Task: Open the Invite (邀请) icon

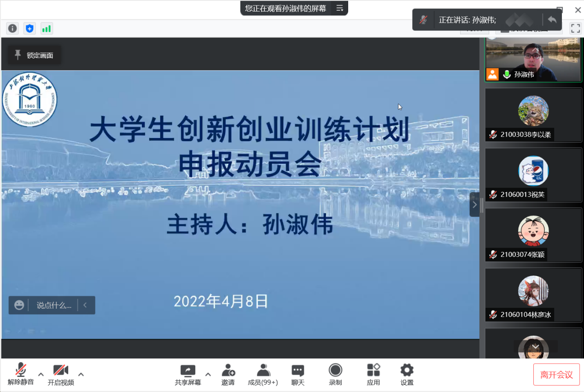Action: 228,375
